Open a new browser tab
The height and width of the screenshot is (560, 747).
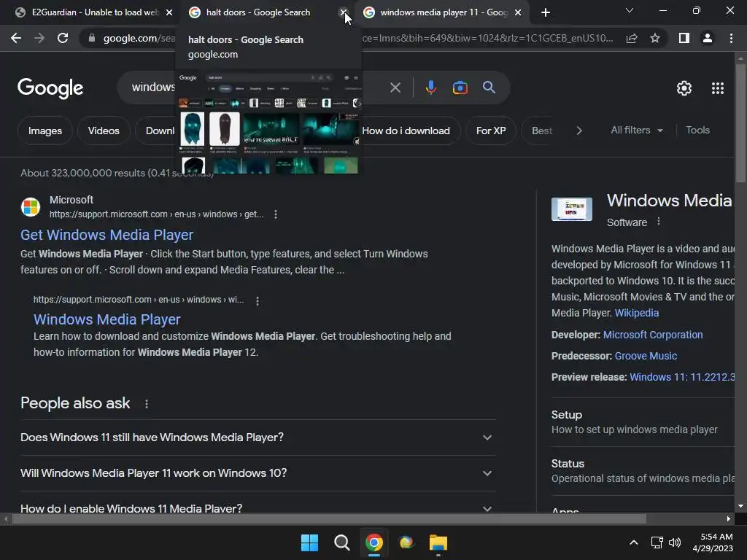click(x=546, y=12)
